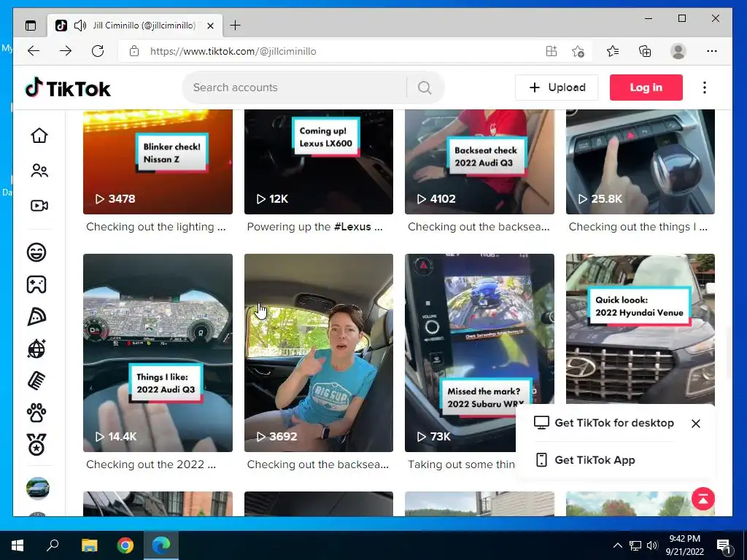Click the red Log in button

coord(646,87)
